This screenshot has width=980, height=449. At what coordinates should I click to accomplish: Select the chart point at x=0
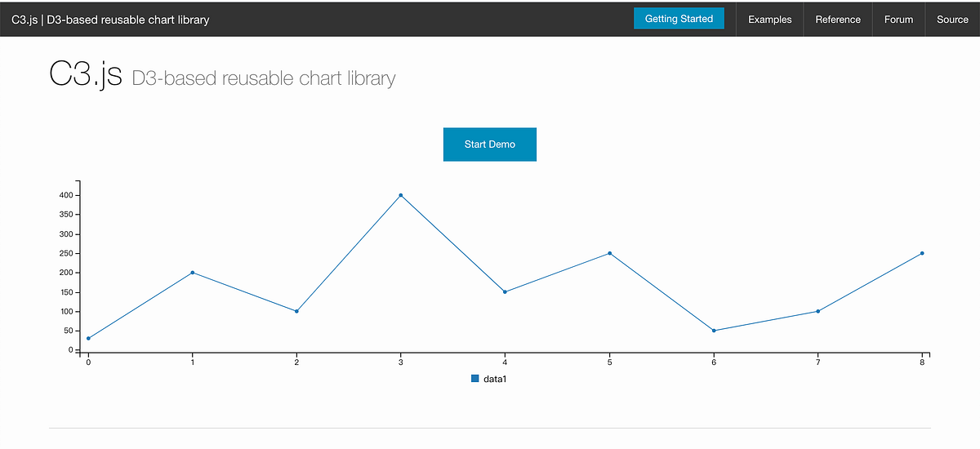[88, 338]
